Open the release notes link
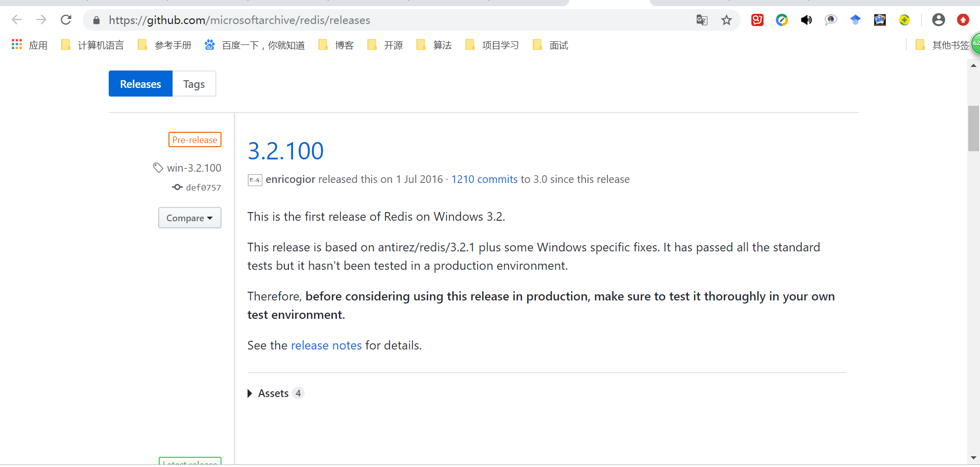The image size is (980, 467). point(326,345)
